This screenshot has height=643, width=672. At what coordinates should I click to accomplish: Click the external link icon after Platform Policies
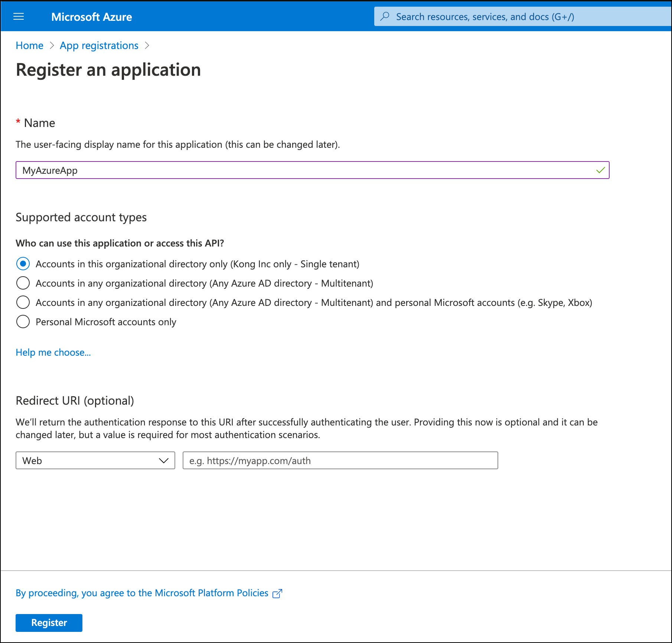click(277, 594)
